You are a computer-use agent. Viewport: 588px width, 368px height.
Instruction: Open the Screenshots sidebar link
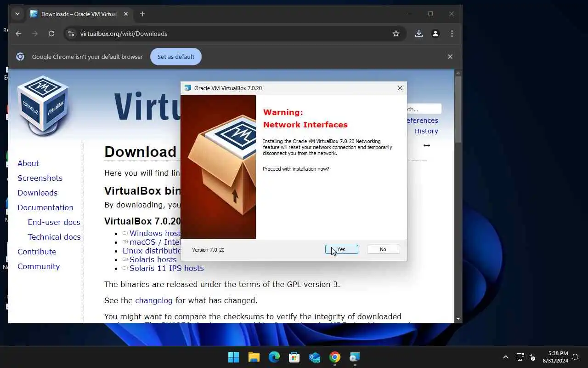click(x=40, y=178)
